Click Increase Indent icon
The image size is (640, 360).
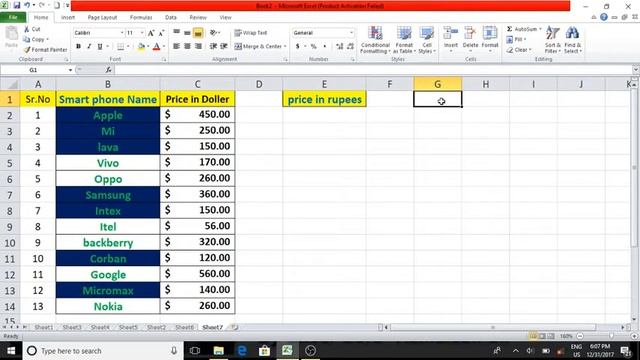(224, 47)
